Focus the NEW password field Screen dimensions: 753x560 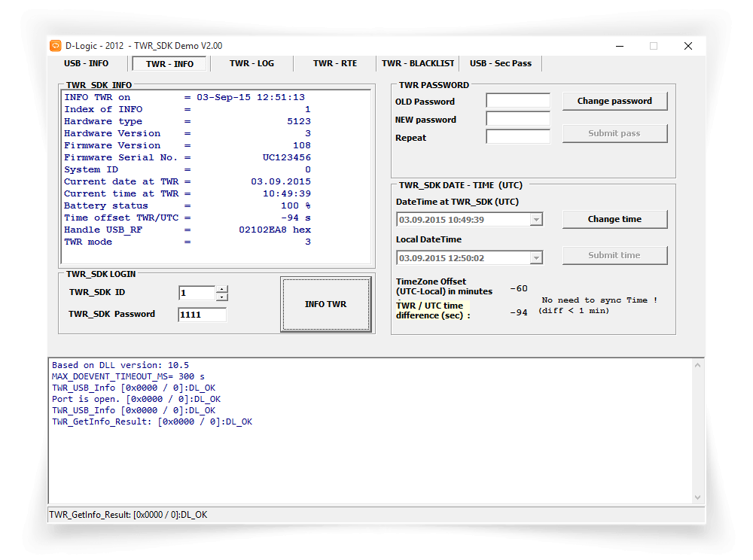[518, 118]
